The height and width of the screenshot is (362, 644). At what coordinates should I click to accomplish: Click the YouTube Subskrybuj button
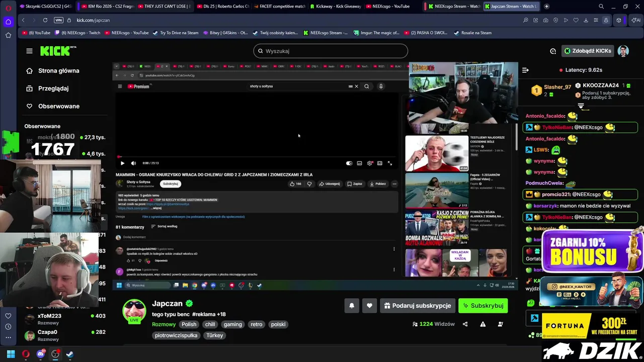pos(171,184)
